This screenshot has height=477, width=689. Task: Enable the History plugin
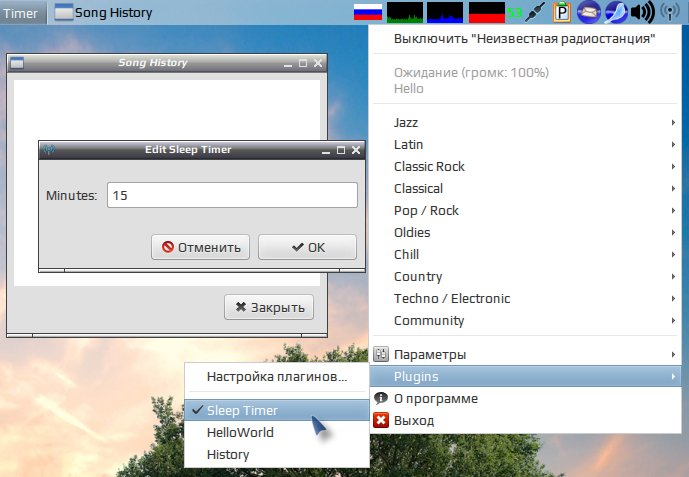coord(276,454)
